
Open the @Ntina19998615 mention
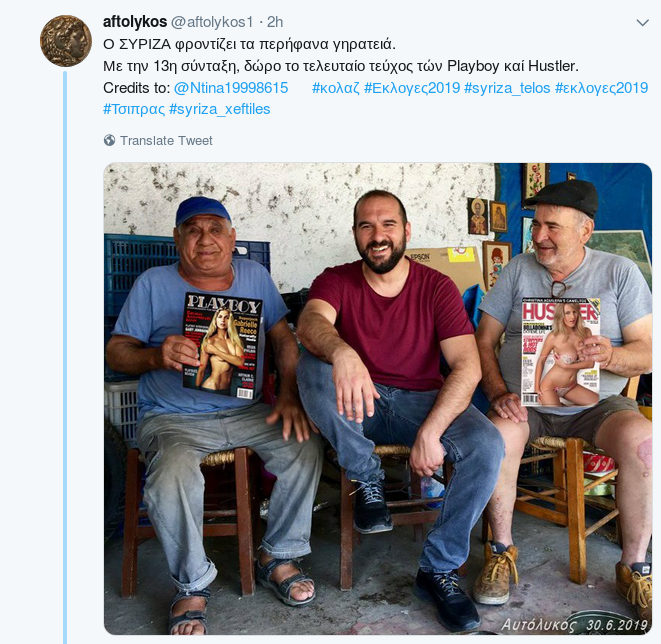(231, 88)
